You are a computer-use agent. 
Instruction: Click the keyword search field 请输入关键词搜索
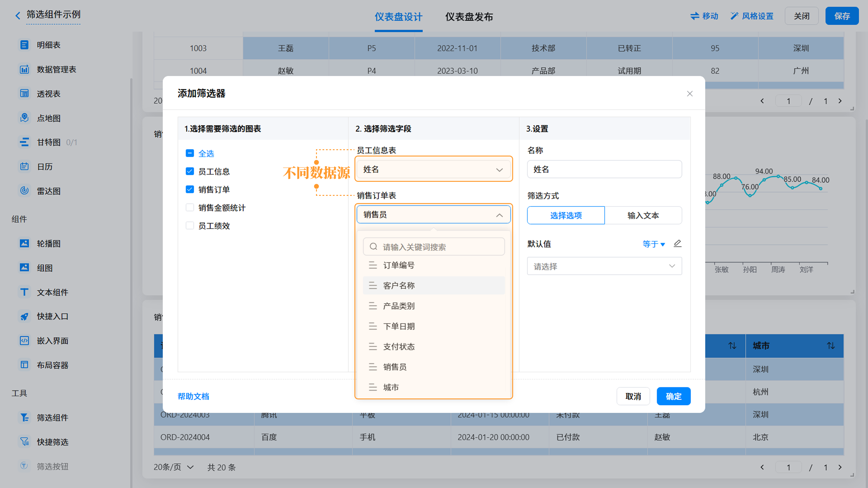pos(433,247)
